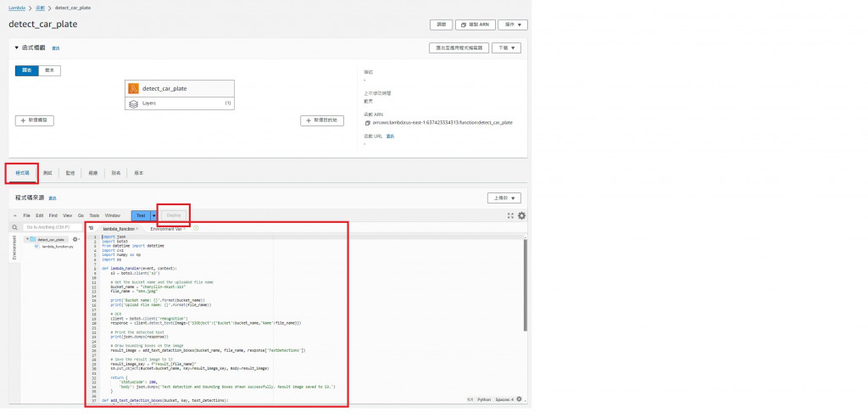Click the Add trigger button

click(x=34, y=120)
